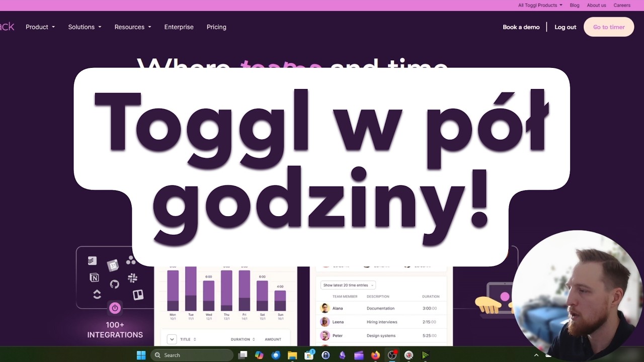
Task: Open File Explorer from the taskbar
Action: tap(292, 355)
